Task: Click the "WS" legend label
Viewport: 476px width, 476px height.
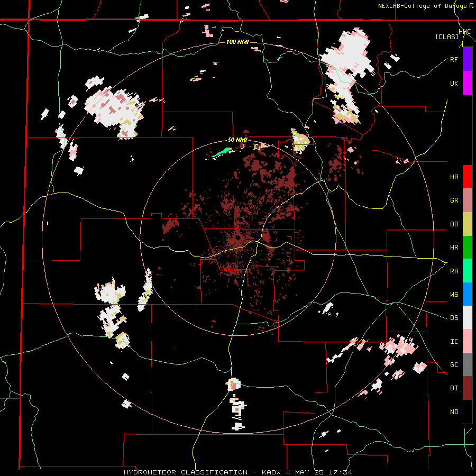Action: click(454, 295)
